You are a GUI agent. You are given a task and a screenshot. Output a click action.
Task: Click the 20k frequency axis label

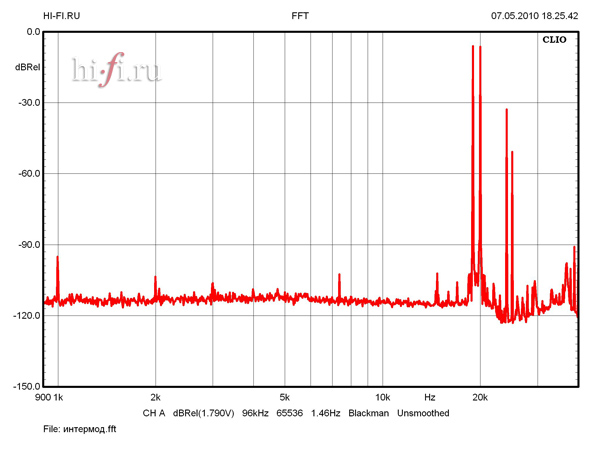coord(480,398)
